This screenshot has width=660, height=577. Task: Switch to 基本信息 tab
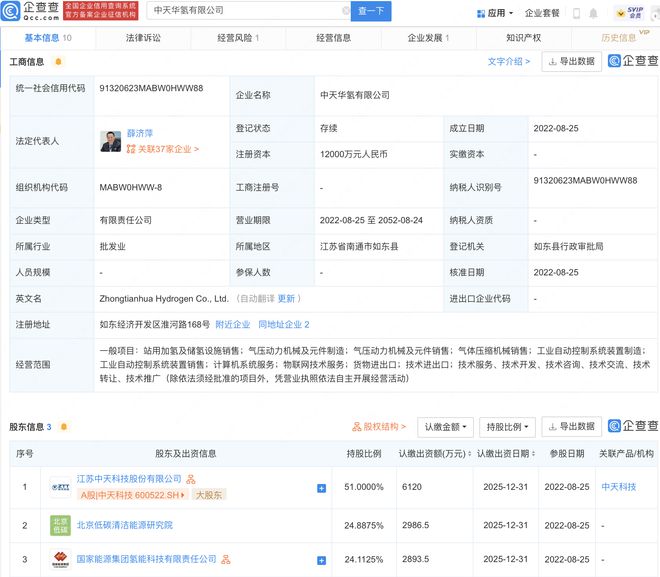(x=48, y=38)
